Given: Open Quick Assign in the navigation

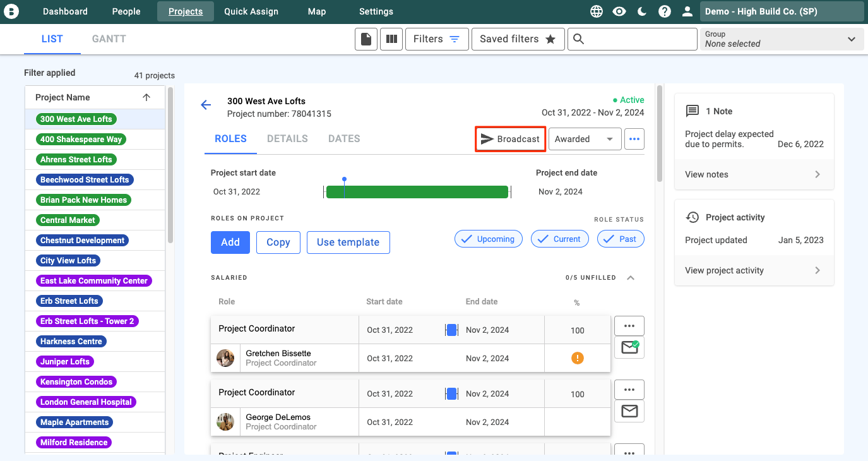Looking at the screenshot, I should coord(251,11).
